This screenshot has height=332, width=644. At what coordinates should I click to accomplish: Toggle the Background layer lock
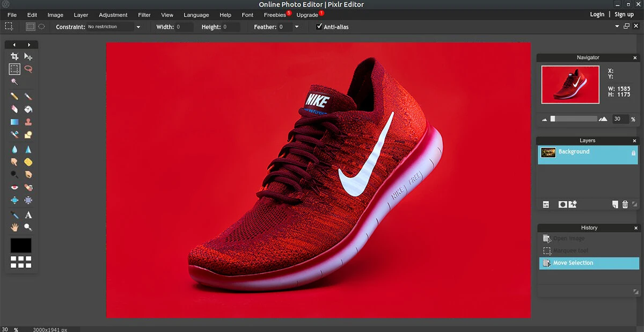633,153
